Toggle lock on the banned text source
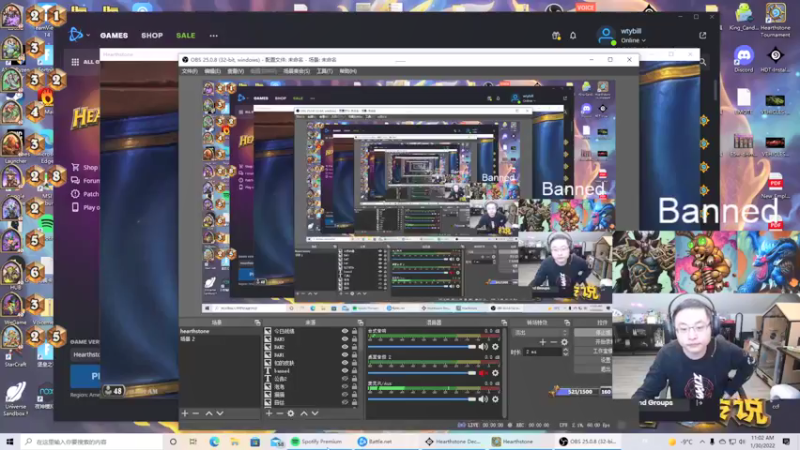800x450 pixels. point(354,371)
